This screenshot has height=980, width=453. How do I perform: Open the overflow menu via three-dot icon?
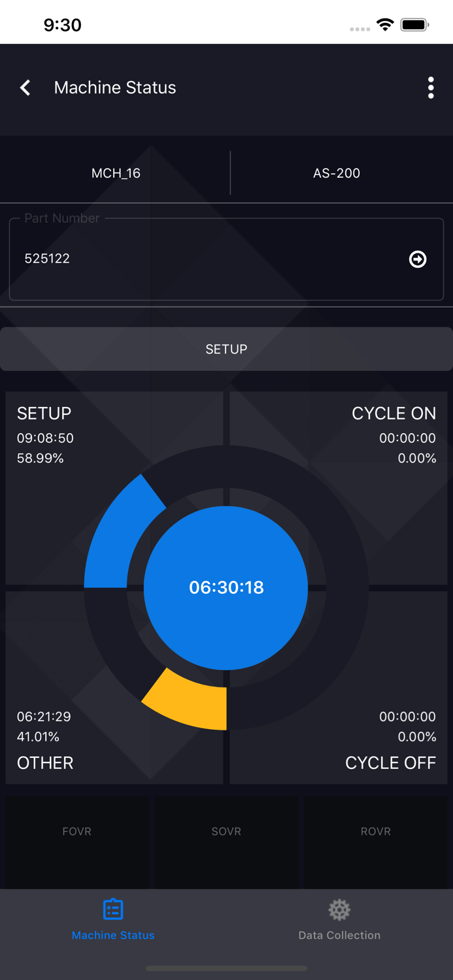coord(431,87)
